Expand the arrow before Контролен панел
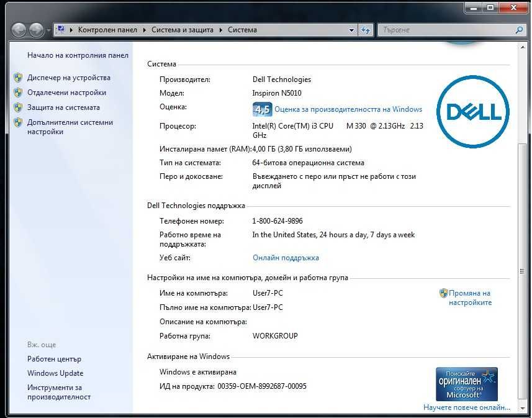The image size is (532, 418). pyautogui.click(x=71, y=30)
